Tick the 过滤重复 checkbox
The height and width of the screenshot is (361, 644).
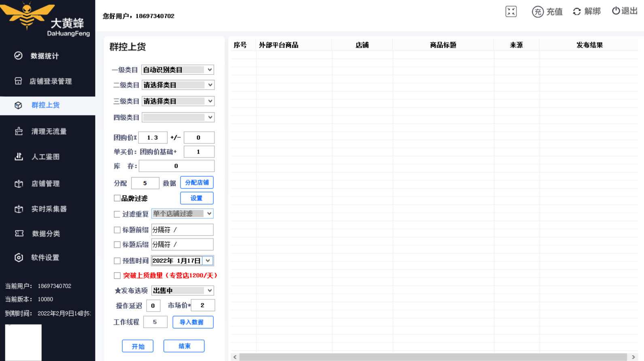click(x=117, y=214)
